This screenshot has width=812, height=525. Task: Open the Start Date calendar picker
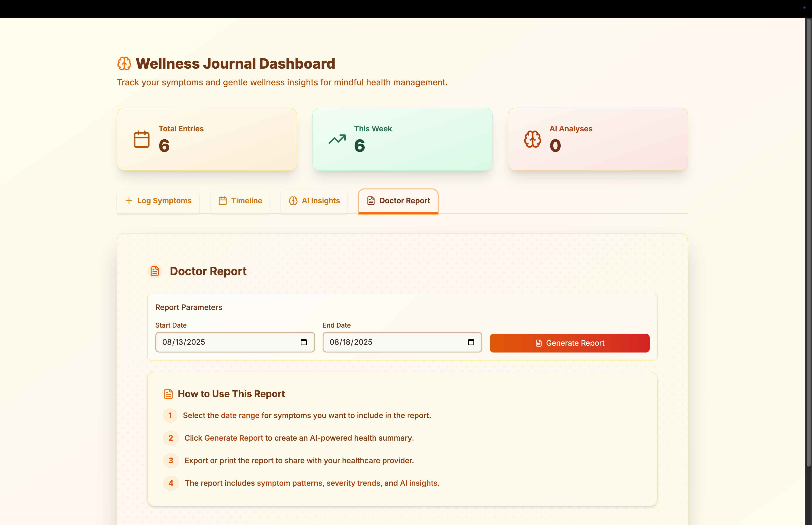coord(304,342)
